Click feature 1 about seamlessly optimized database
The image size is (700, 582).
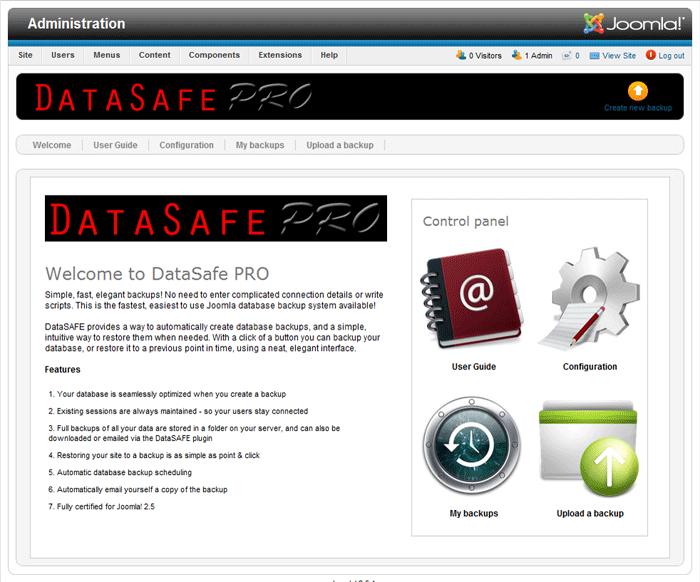[x=167, y=394]
